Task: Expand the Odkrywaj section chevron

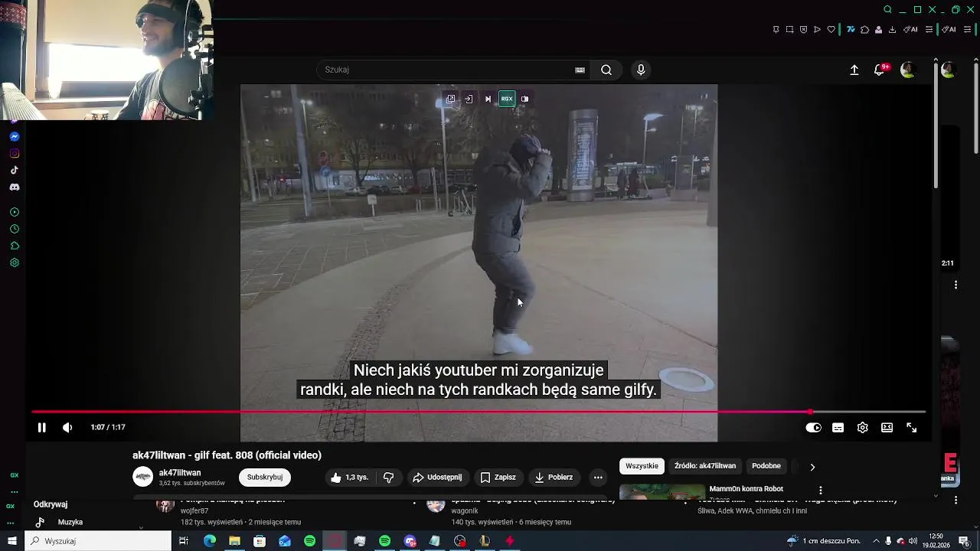Action: (x=141, y=527)
